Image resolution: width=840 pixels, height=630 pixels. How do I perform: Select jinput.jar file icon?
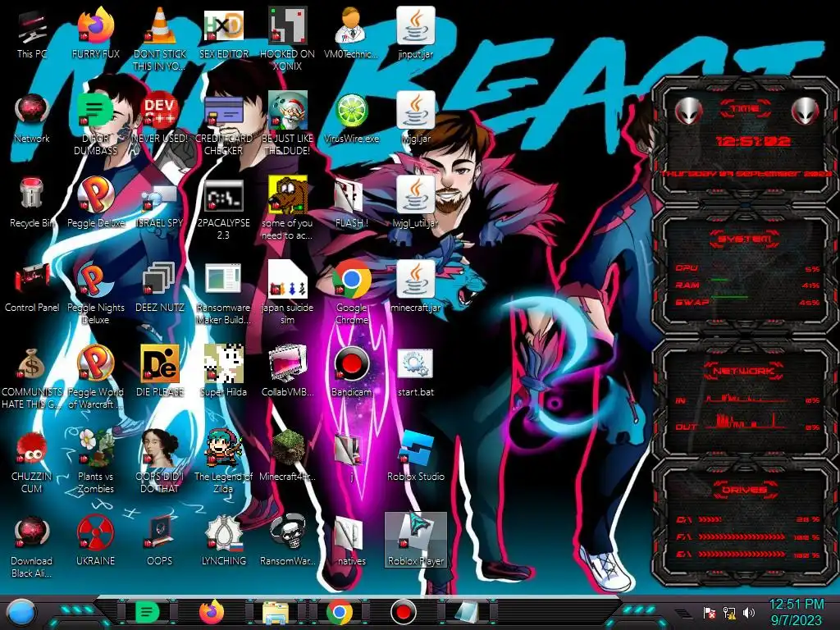pyautogui.click(x=415, y=33)
